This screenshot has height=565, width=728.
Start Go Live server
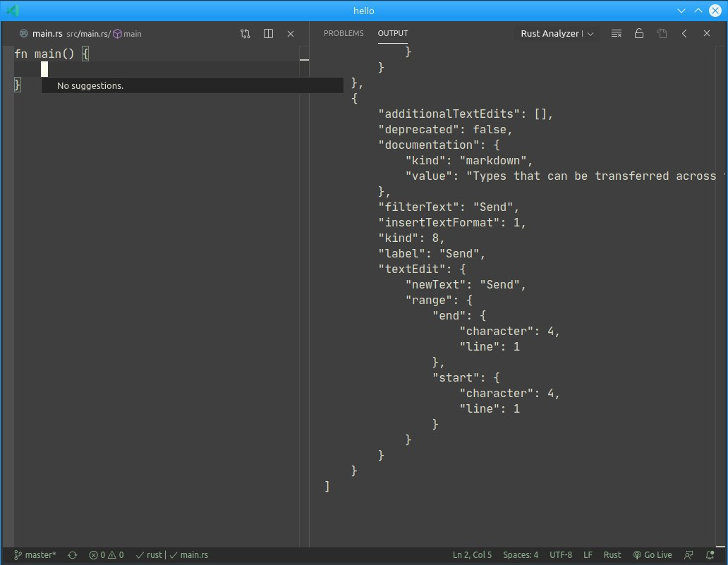point(653,555)
